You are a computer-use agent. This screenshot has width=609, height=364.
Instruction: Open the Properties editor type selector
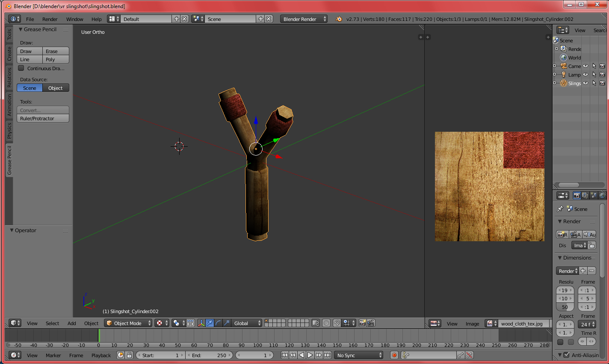[563, 195]
